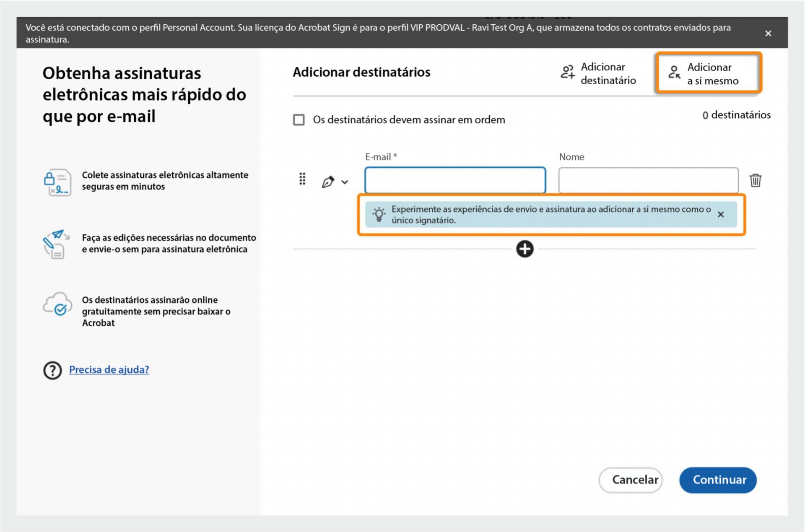Click the add yourself person icon

click(674, 73)
